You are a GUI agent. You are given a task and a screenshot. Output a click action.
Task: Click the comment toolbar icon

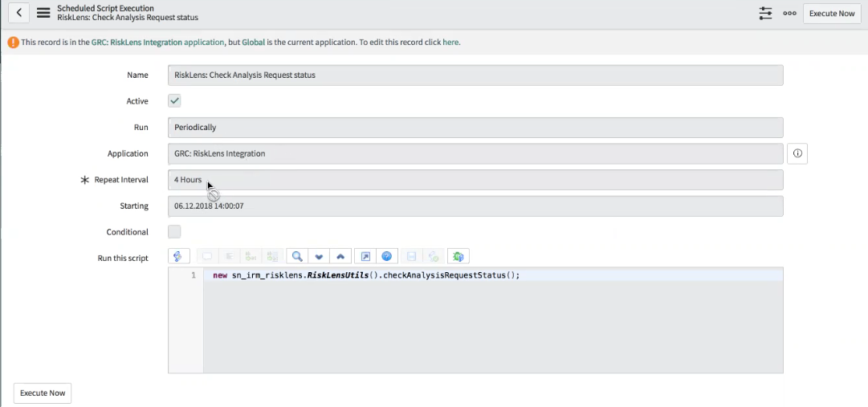(x=207, y=256)
